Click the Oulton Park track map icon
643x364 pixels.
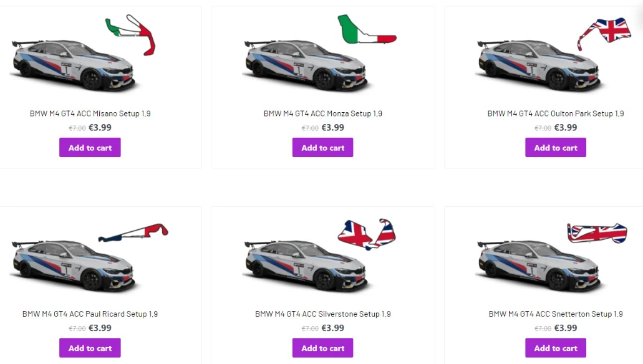coord(604,32)
